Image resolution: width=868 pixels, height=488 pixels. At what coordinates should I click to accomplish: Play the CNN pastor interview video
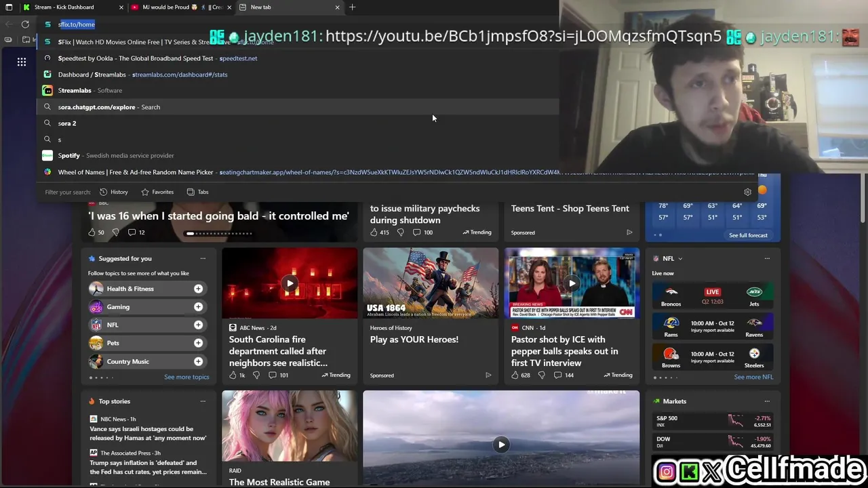[x=572, y=283]
